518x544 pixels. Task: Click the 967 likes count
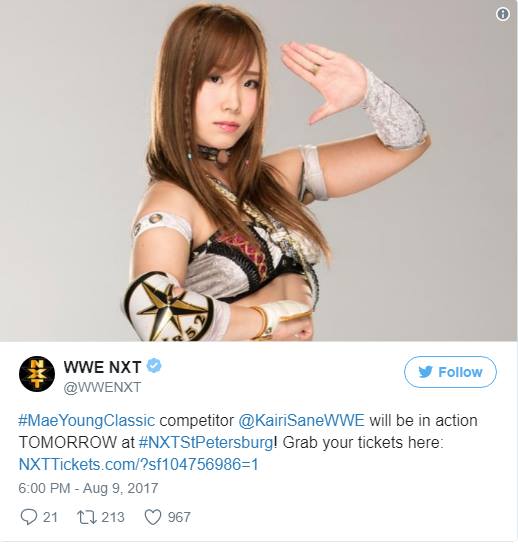(179, 517)
